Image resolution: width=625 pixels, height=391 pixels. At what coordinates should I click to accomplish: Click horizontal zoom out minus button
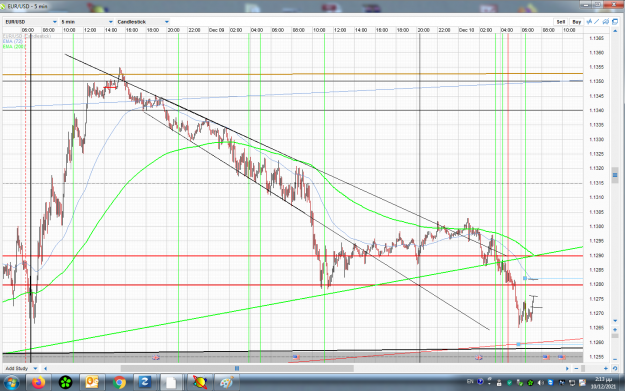(x=576, y=368)
